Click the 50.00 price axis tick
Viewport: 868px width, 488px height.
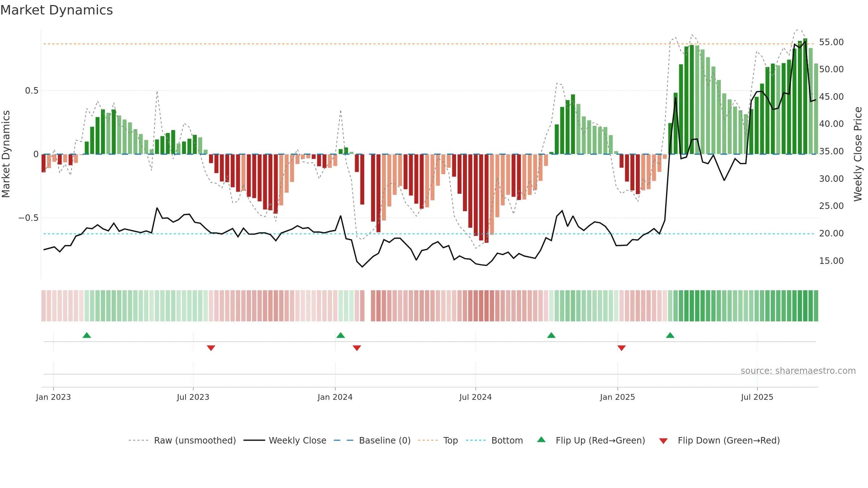[x=831, y=69]
